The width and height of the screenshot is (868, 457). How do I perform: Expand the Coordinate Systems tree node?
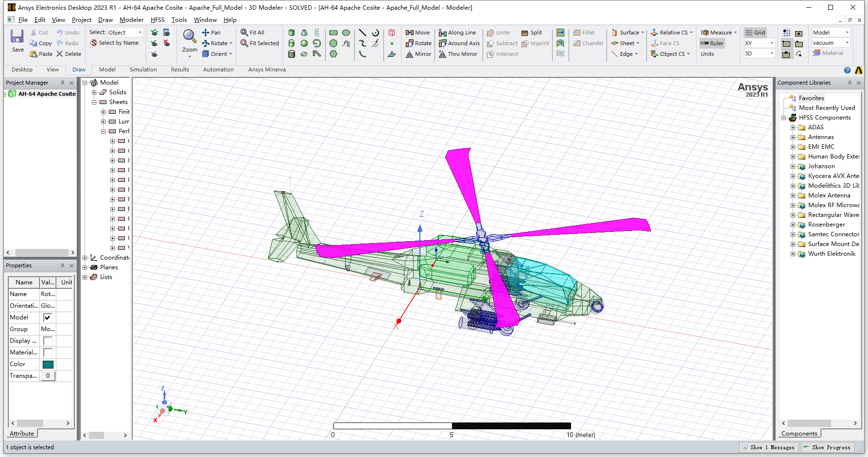click(85, 258)
